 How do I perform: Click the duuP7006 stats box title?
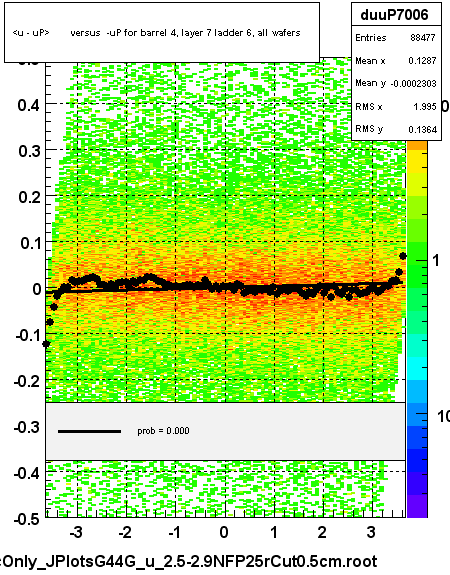pos(396,15)
